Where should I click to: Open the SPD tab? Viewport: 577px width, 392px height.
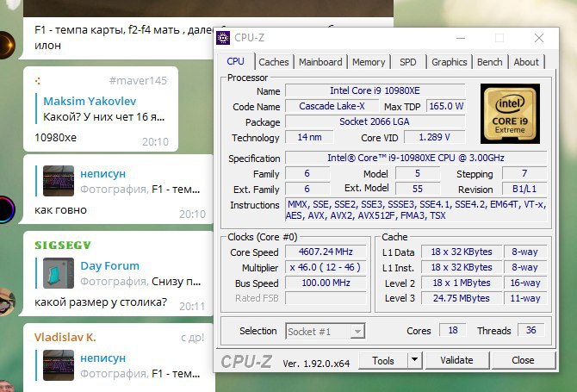407,62
